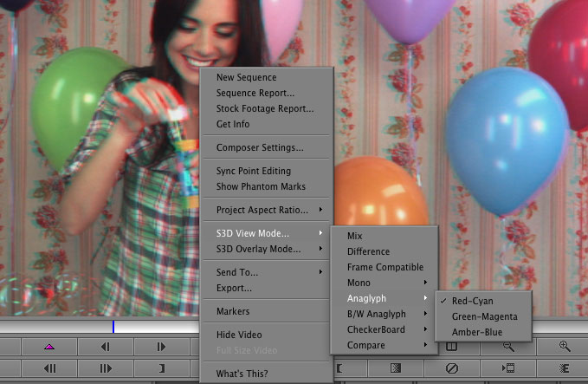Click the zoom in magnifier icon
Screen dimensions: 588x384
pyautogui.click(x=565, y=347)
